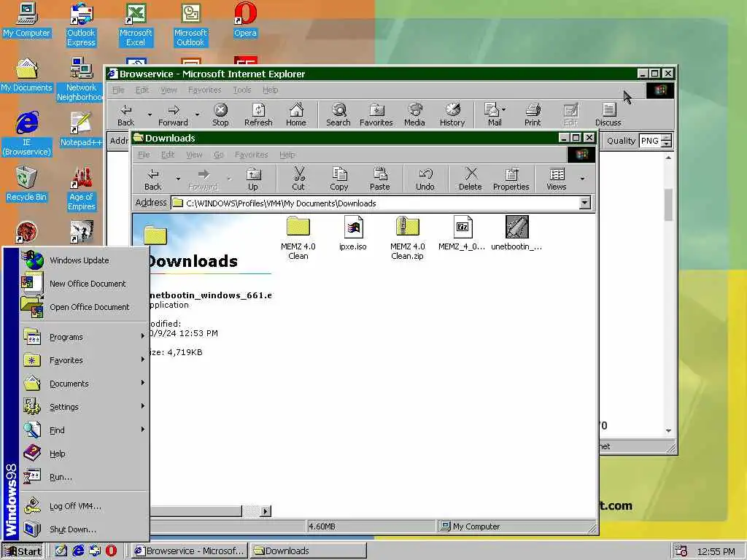Viewport: 747px width, 560px height.
Task: Refresh the Internet Explorer page
Action: (x=258, y=114)
